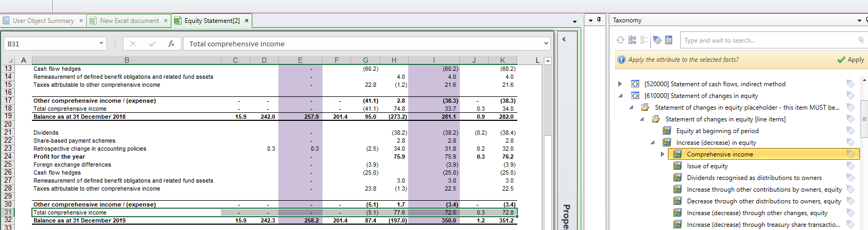Click the spreadsheet icon on Equity Statement[2] tab

click(178, 20)
